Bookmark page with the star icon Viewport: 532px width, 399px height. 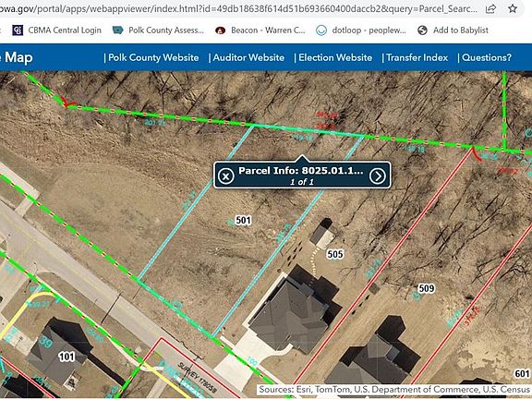coord(513,8)
